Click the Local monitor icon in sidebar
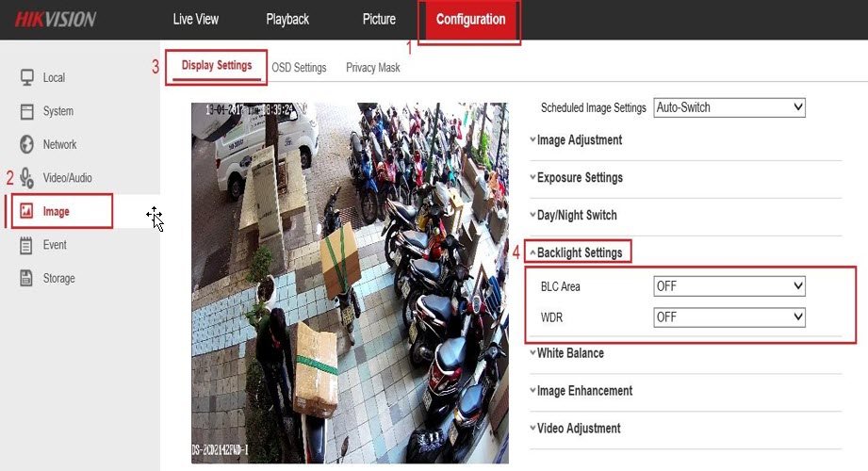 coord(26,77)
